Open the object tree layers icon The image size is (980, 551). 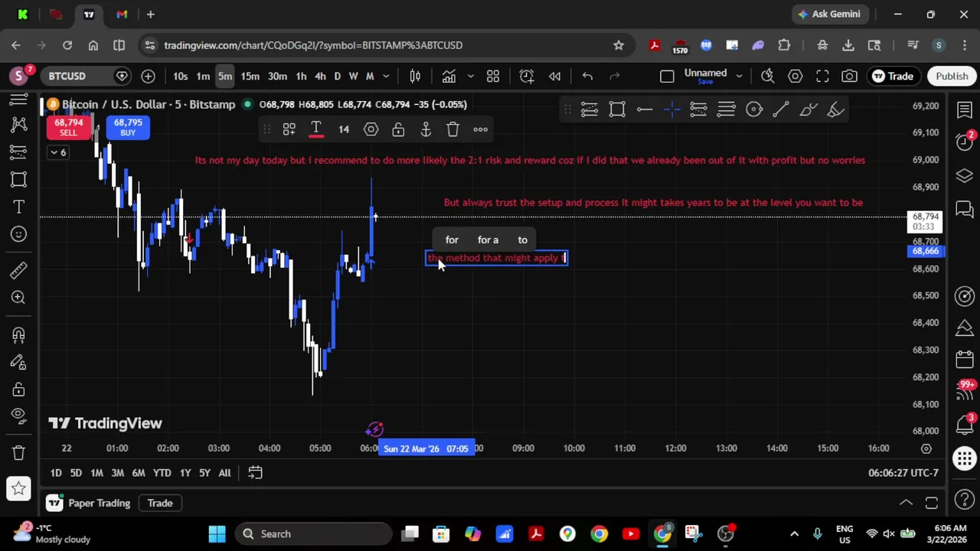coord(965,177)
